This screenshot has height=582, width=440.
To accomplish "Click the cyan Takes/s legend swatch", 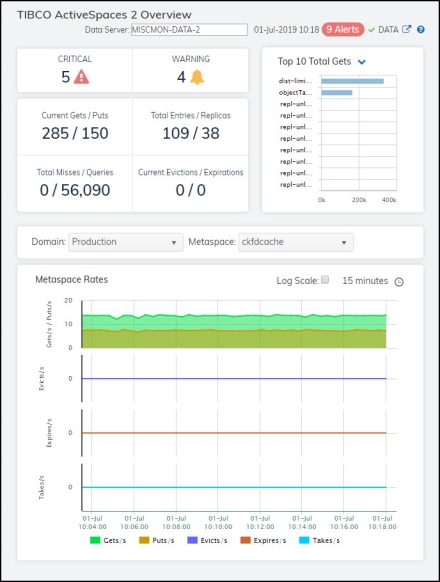I will (304, 540).
